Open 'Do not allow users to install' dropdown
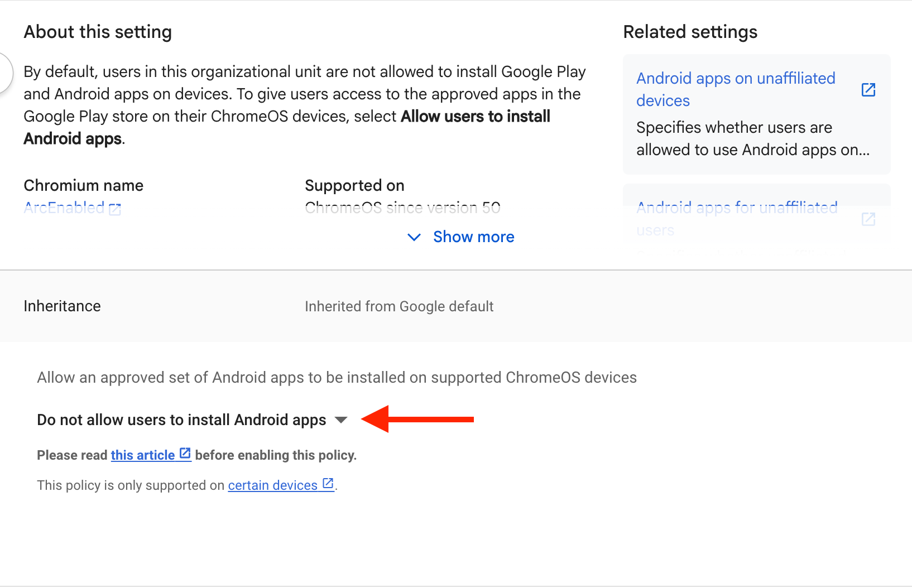 pos(181,420)
